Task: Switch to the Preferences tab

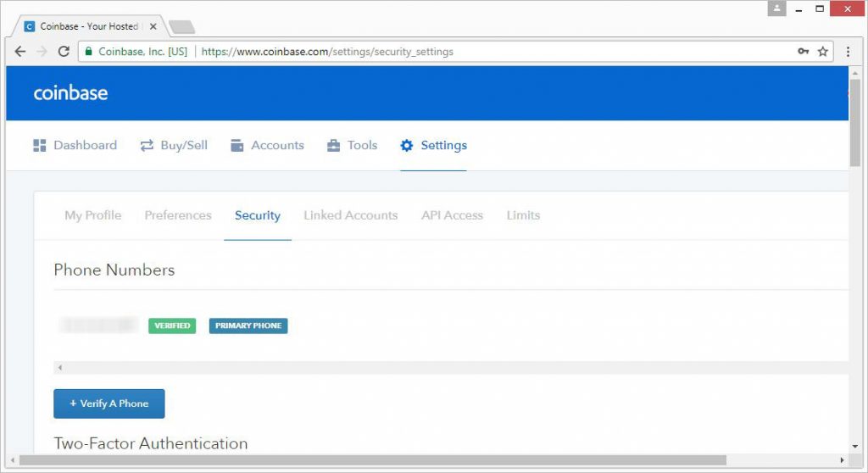Action: point(178,215)
